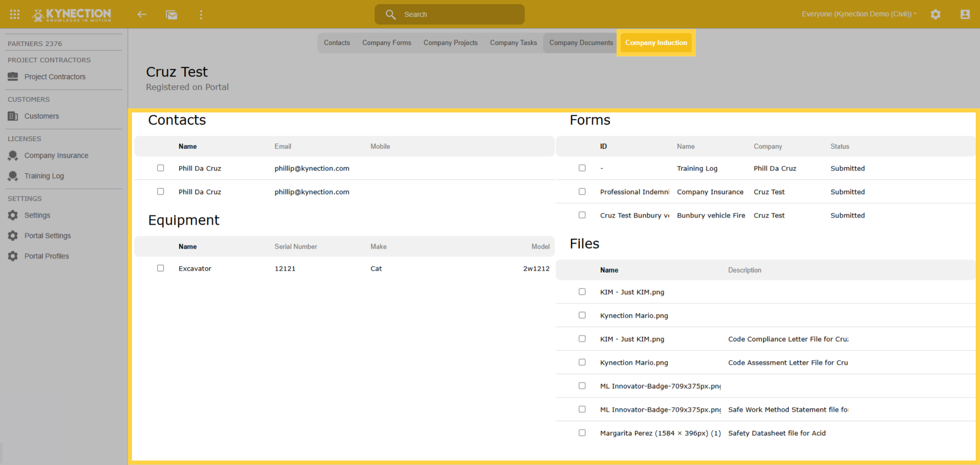The width and height of the screenshot is (980, 465).
Task: Click the Company Insurance form name cell
Action: (x=710, y=192)
